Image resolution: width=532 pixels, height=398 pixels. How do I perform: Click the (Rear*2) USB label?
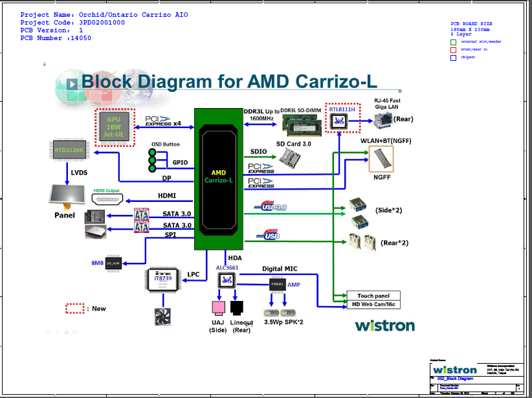(x=394, y=243)
